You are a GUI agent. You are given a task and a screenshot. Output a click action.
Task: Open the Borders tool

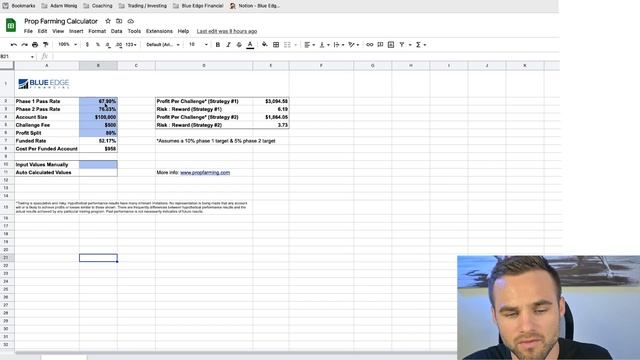point(276,44)
